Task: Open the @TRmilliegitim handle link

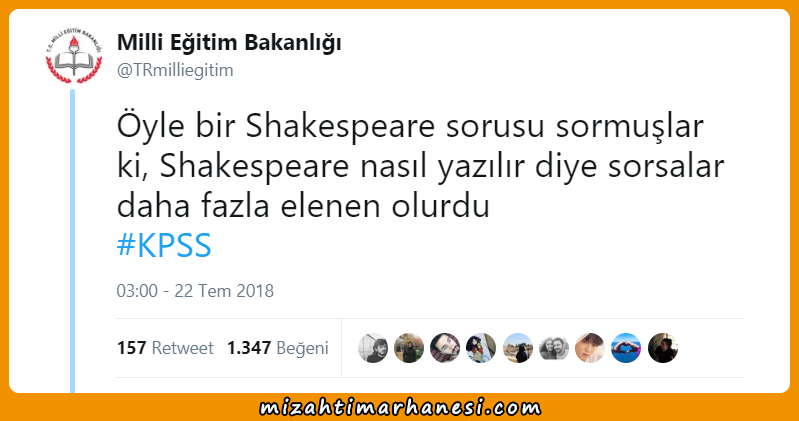Action: (x=175, y=70)
